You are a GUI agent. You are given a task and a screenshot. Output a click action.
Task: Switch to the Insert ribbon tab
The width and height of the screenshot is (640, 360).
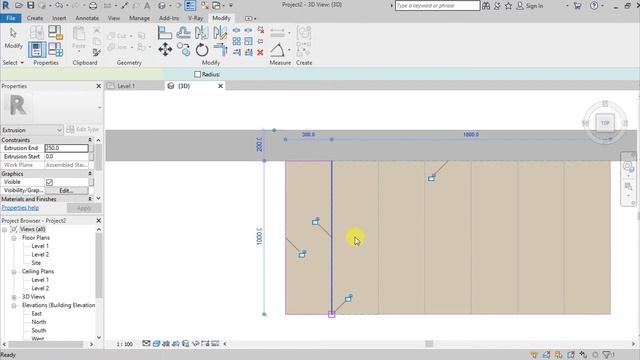[x=59, y=18]
